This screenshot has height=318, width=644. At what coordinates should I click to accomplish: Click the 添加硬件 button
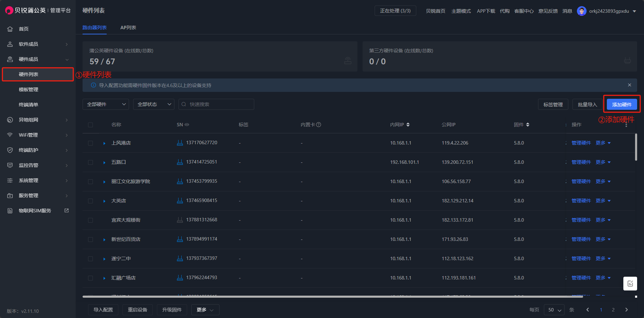[x=622, y=105]
